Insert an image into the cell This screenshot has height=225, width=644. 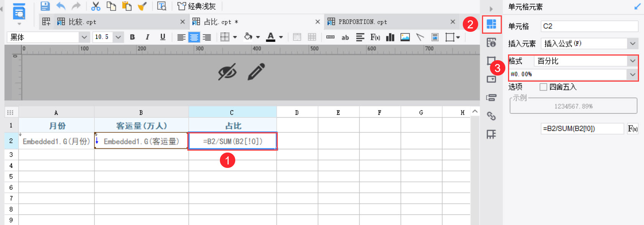[x=405, y=37]
